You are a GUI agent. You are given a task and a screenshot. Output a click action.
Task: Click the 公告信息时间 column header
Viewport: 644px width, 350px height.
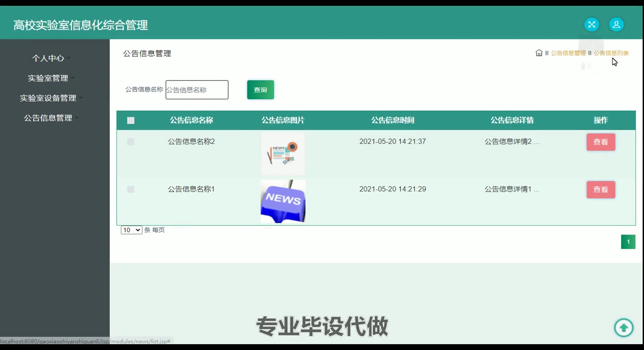pyautogui.click(x=393, y=120)
